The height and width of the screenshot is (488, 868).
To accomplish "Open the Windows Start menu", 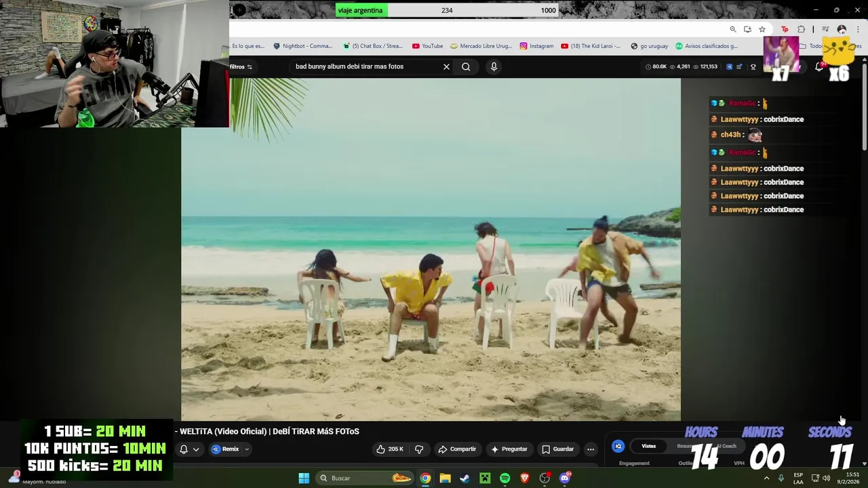I will coord(304,478).
